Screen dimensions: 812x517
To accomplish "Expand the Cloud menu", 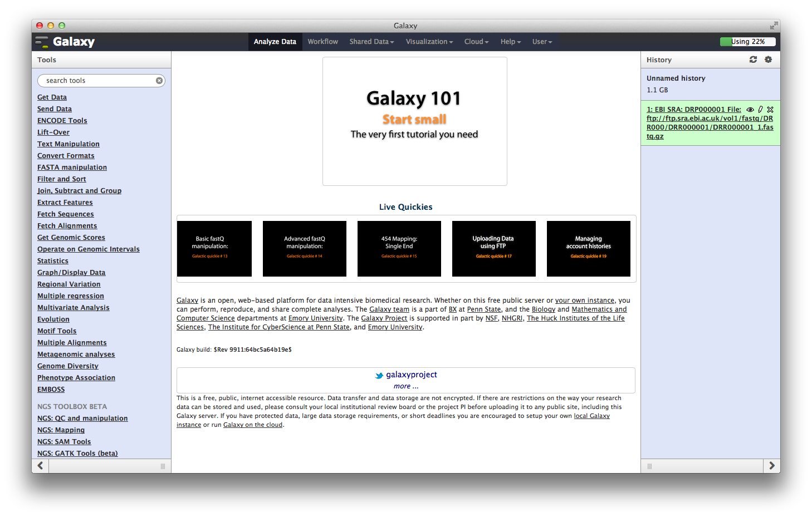I will (476, 42).
